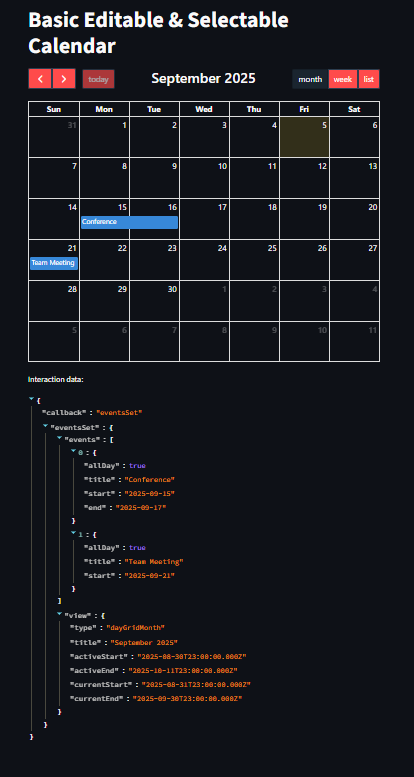Click the Basic Editable & Selectable Calendar heading
The image size is (414, 777).
(x=159, y=33)
